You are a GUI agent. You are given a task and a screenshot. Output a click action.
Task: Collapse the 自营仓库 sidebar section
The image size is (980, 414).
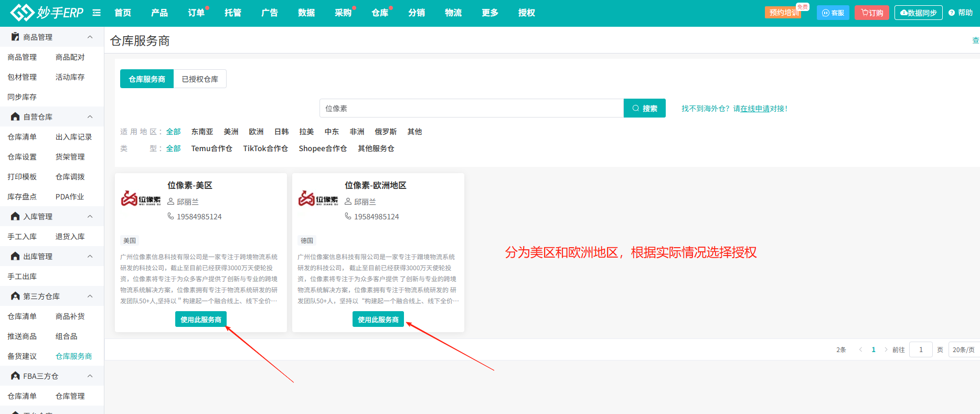pos(90,116)
